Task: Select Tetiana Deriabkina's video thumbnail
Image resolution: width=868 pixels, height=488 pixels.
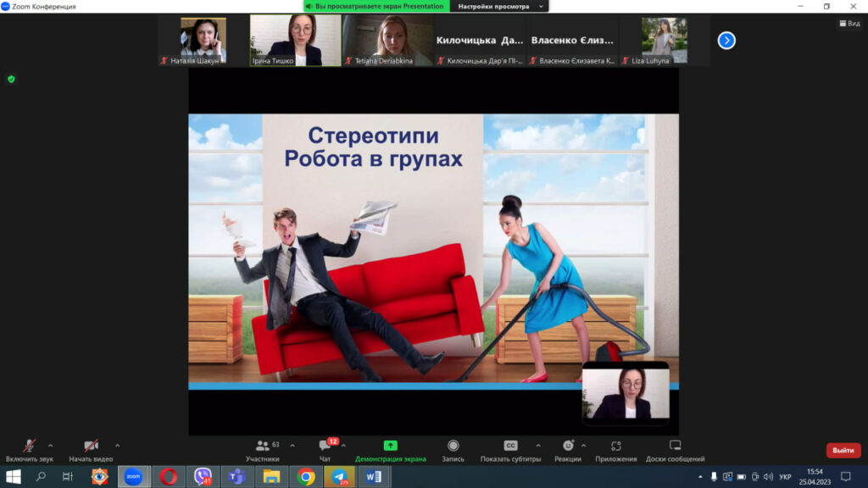Action: tap(387, 40)
